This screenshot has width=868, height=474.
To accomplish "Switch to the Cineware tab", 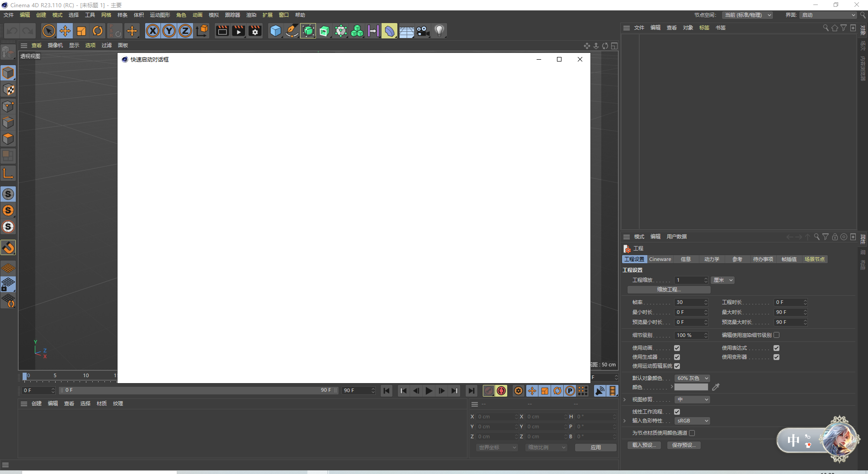I will (x=660, y=259).
